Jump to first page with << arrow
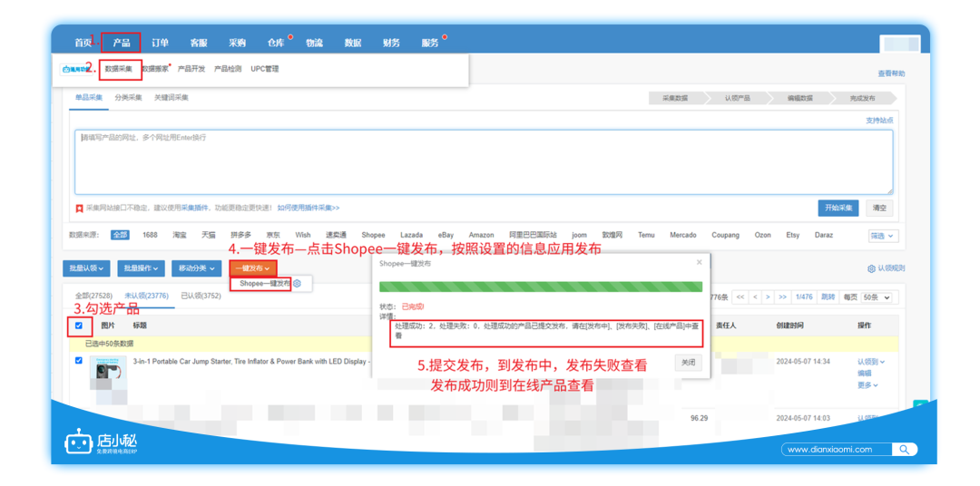Screen dimensions: 980x486 coord(740,296)
